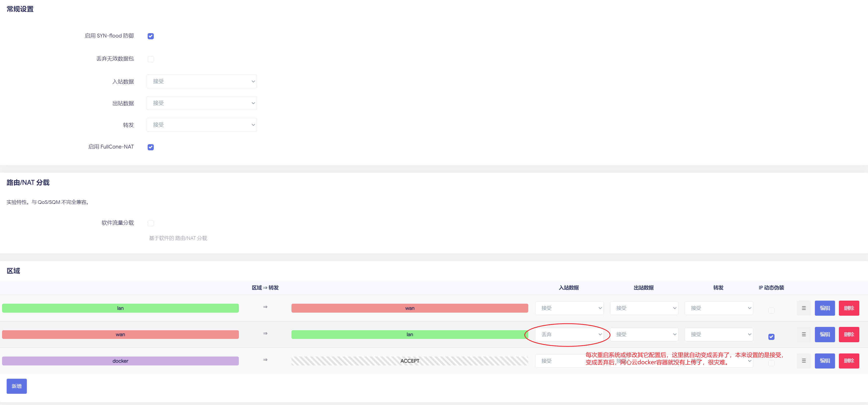Click the striped ACCEPT forwarding bar
This screenshot has height=405, width=868.
pyautogui.click(x=409, y=361)
